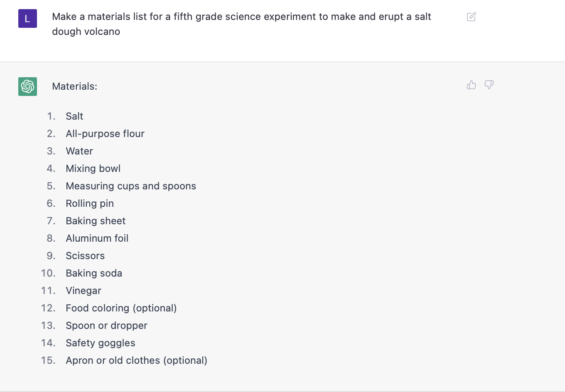Click the "Rolling pin" list item
565x392 pixels.
(90, 203)
